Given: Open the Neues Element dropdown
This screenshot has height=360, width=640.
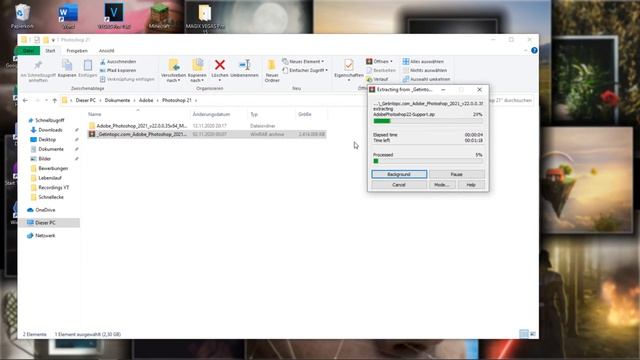Looking at the screenshot, I should tap(304, 62).
